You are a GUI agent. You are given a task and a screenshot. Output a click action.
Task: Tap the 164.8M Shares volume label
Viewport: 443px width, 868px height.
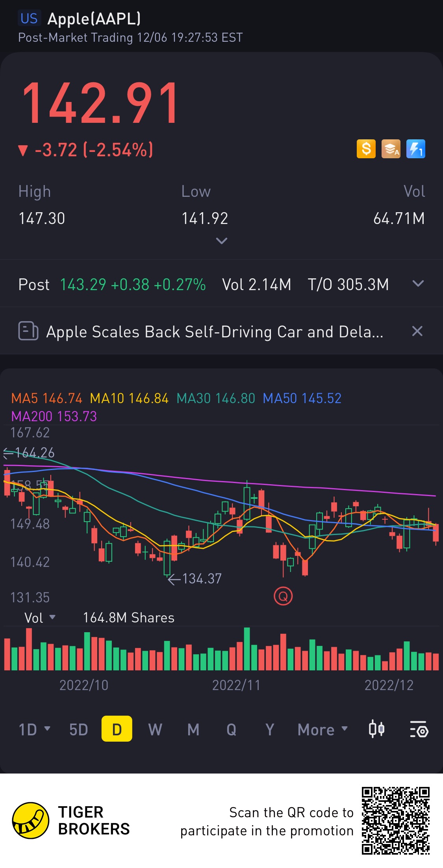tap(128, 618)
